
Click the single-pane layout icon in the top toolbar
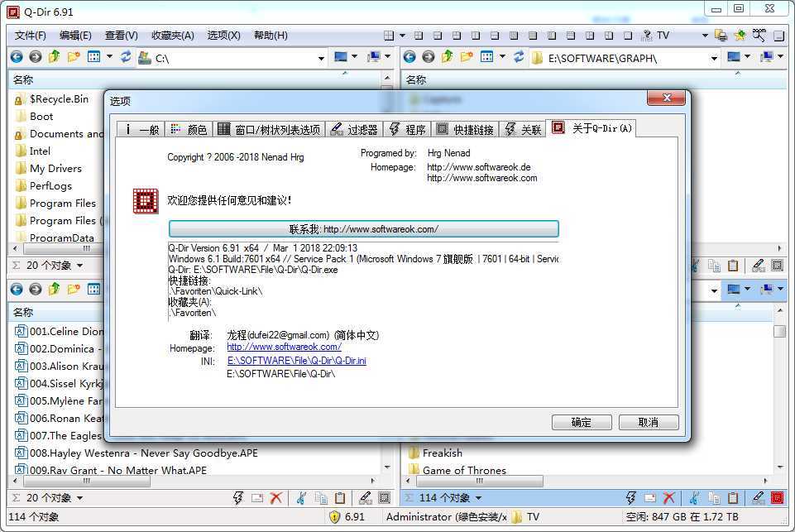[x=628, y=36]
